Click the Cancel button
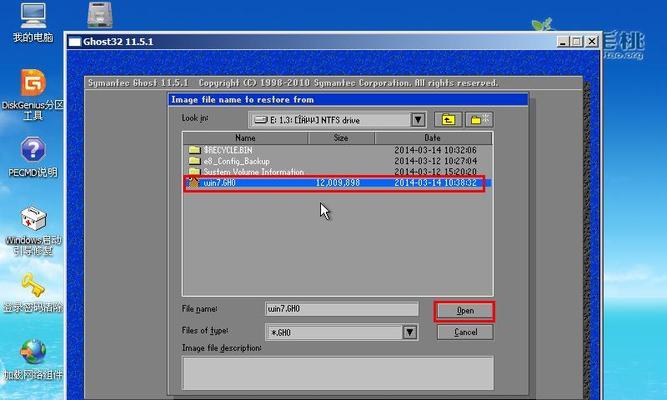Image resolution: width=667 pixels, height=400 pixels. pyautogui.click(x=465, y=332)
